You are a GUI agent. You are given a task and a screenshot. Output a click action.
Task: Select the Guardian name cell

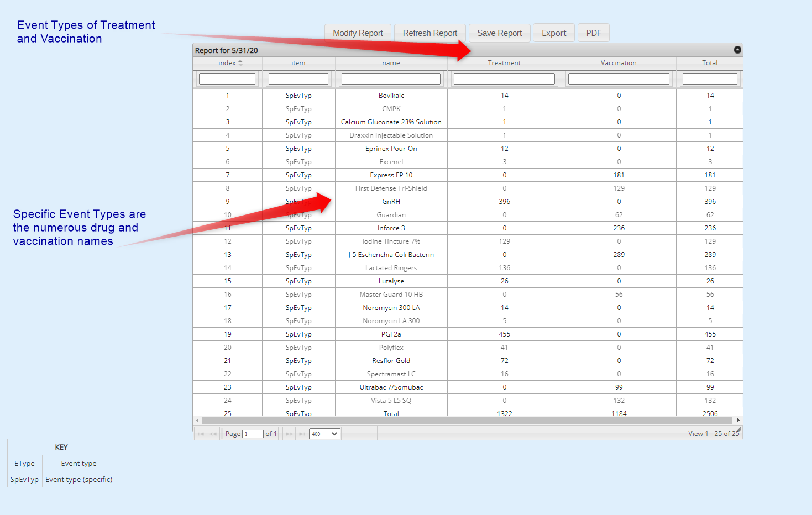[x=391, y=215]
